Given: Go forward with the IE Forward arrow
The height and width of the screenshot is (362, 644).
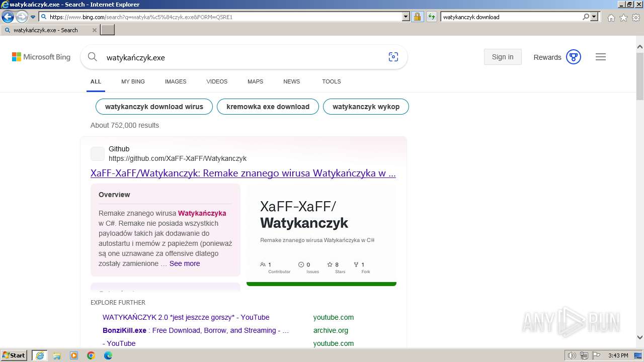Looking at the screenshot, I should tap(22, 17).
